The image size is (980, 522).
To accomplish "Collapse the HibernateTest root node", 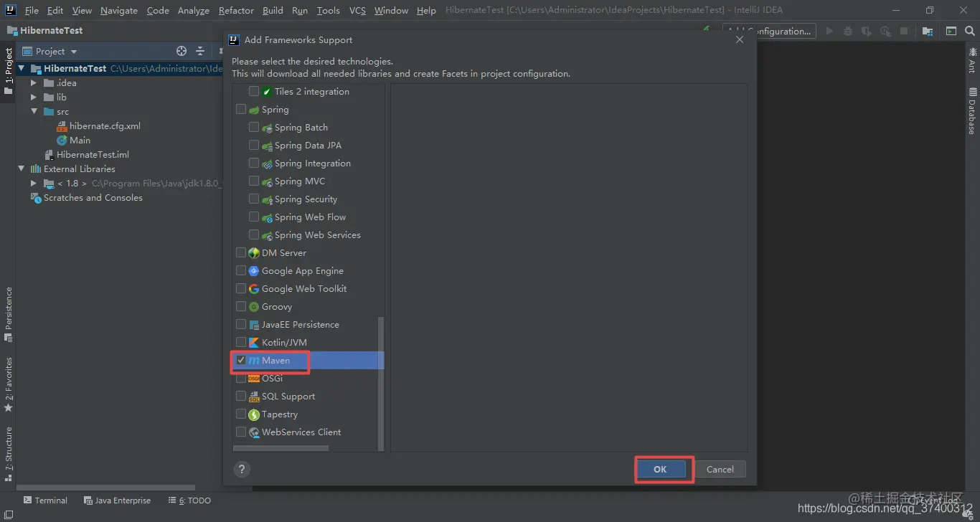I will [x=22, y=69].
